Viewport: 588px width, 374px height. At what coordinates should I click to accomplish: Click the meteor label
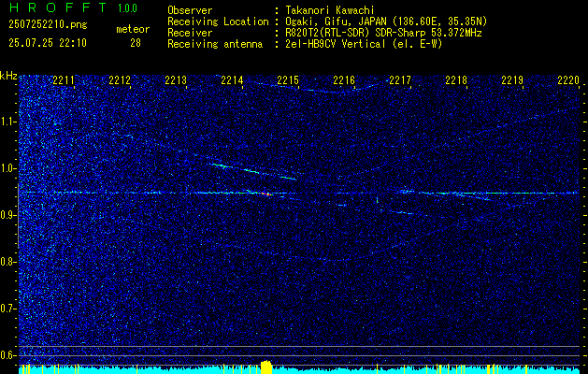133,30
